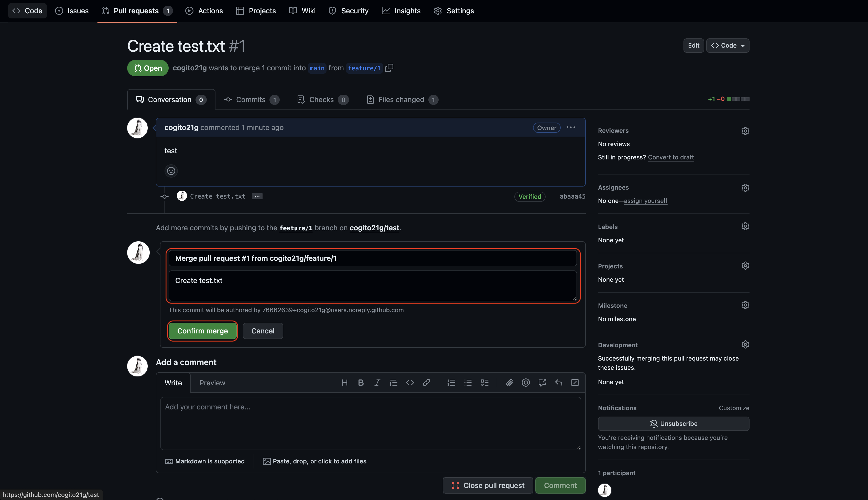868x500 pixels.
Task: Click the Convert to draft link
Action: point(670,157)
